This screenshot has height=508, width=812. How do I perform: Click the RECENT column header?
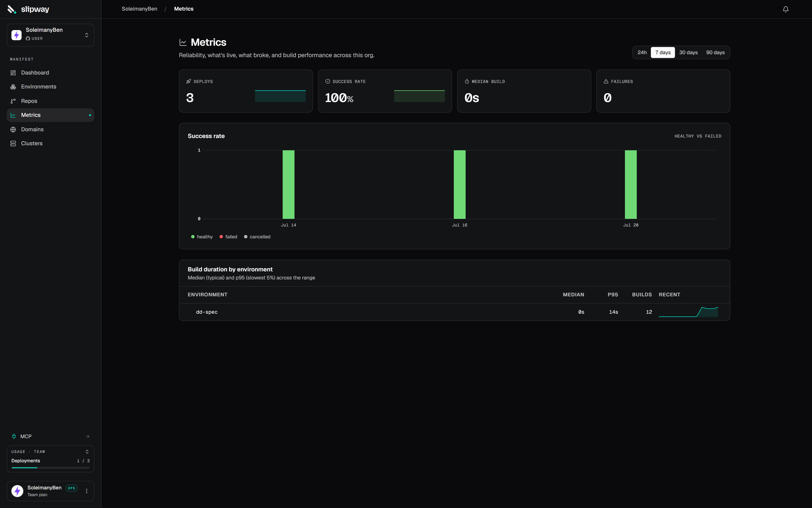[x=669, y=295]
